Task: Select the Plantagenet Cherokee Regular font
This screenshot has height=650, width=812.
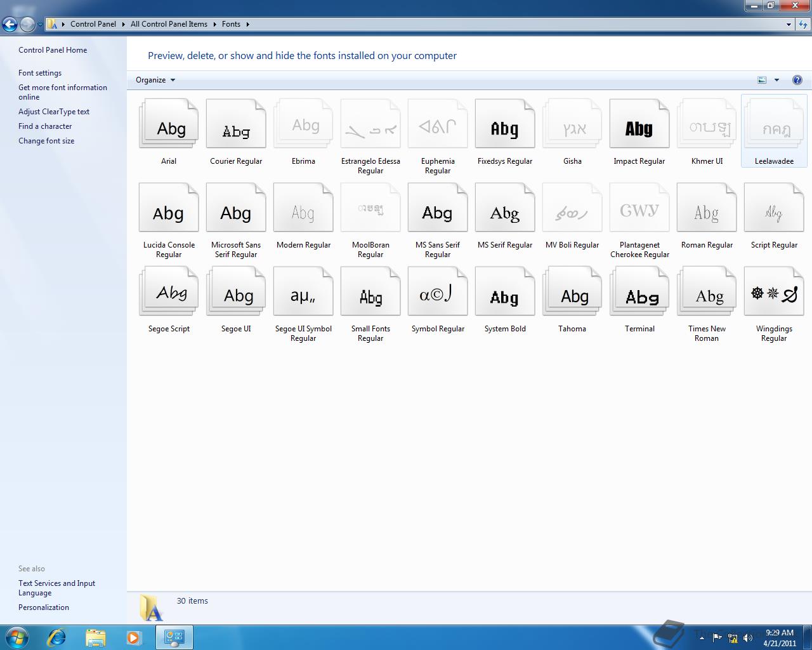Action: [x=639, y=208]
